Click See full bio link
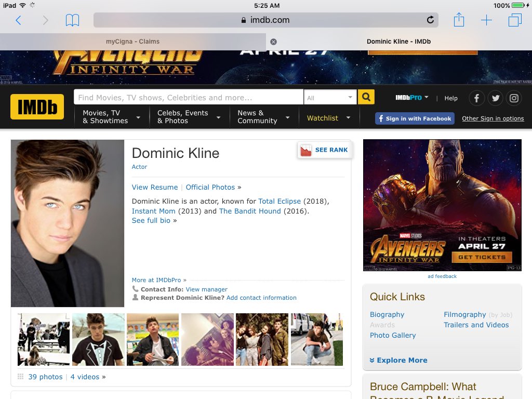 [151, 220]
